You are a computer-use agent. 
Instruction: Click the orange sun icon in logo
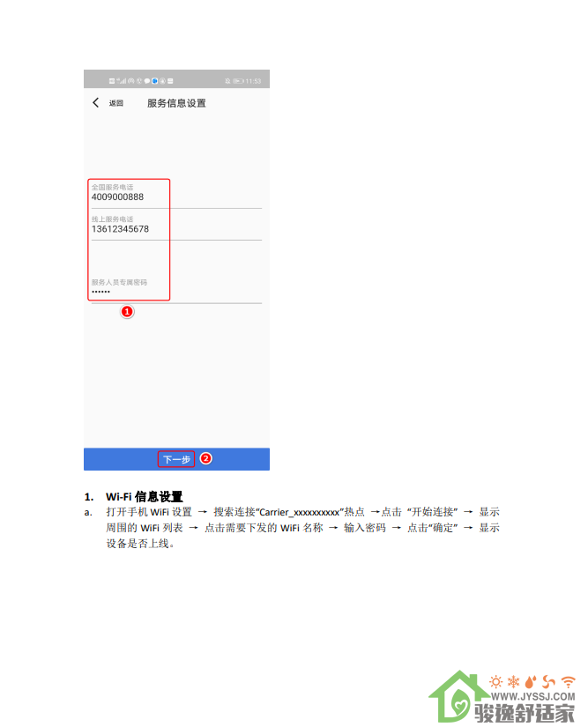click(495, 681)
